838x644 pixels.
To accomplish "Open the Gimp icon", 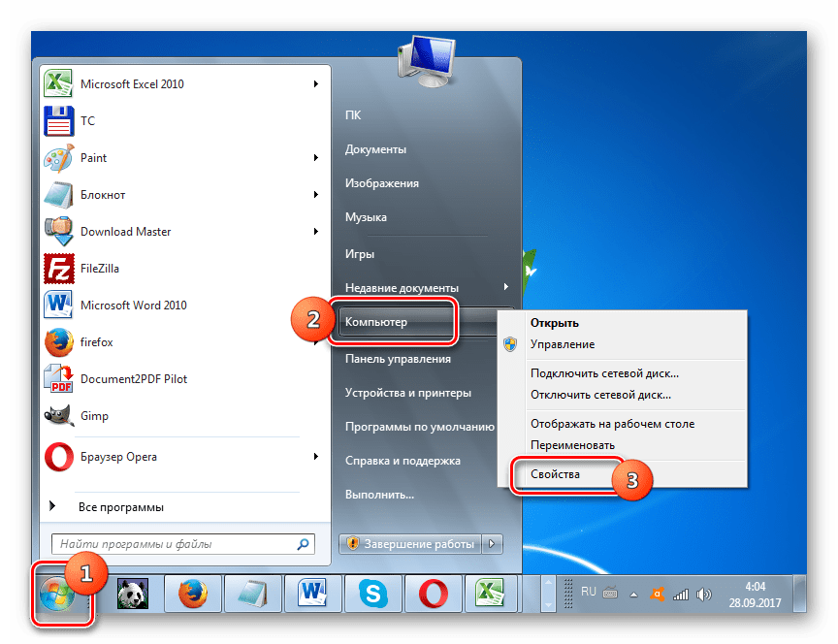I will [x=58, y=416].
